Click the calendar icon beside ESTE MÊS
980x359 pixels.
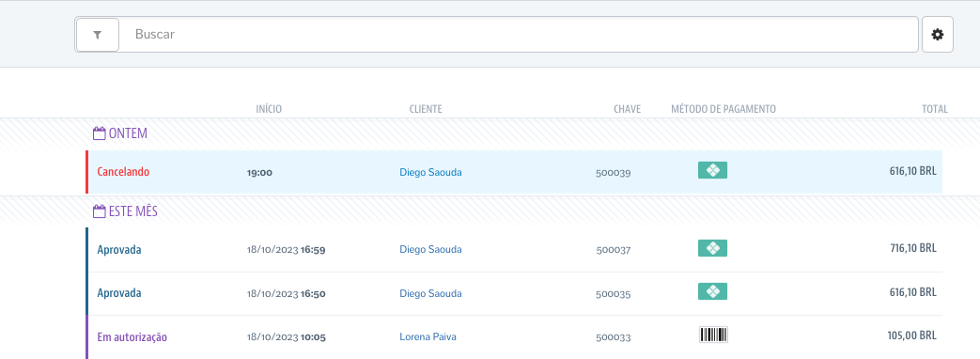pyautogui.click(x=99, y=211)
